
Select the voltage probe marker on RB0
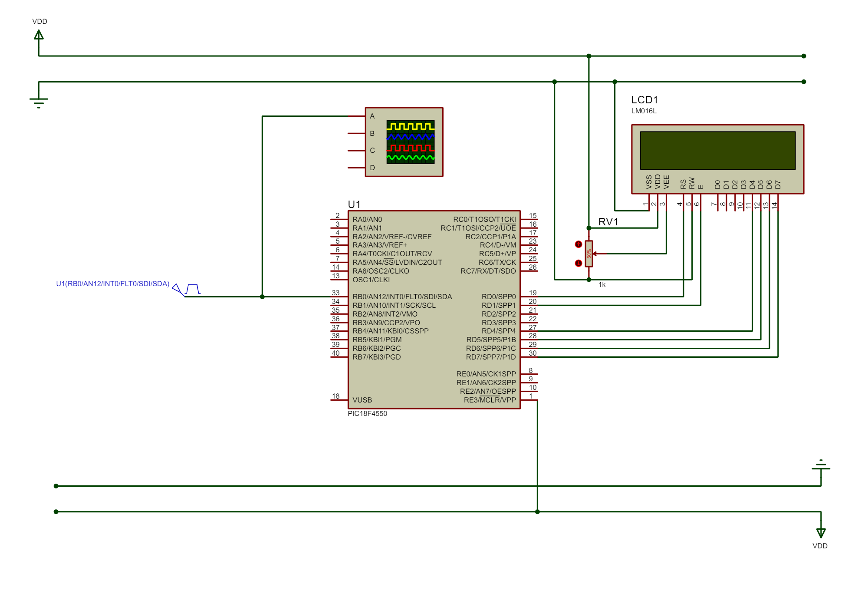pyautogui.click(x=178, y=290)
